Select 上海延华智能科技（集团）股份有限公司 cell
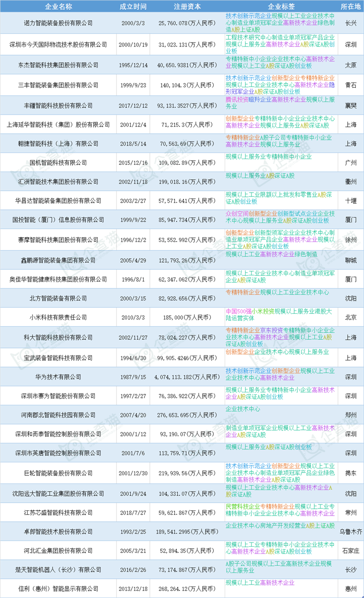This screenshot has height=598, width=364. coord(58,125)
